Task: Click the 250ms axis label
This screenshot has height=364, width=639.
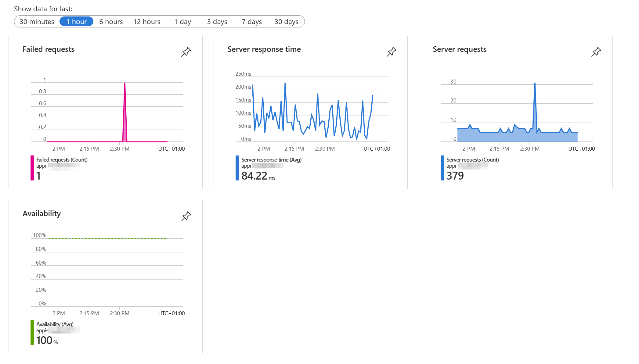Action: pos(243,74)
